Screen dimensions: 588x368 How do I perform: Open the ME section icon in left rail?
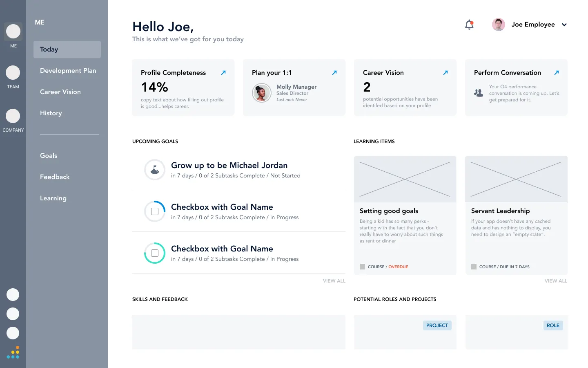click(13, 31)
